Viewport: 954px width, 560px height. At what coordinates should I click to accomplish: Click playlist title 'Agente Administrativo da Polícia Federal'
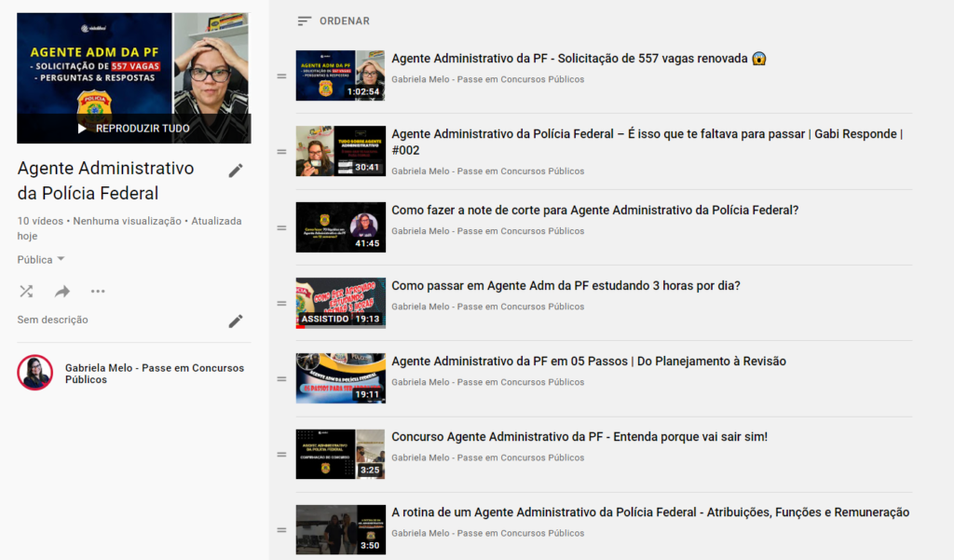tap(106, 181)
